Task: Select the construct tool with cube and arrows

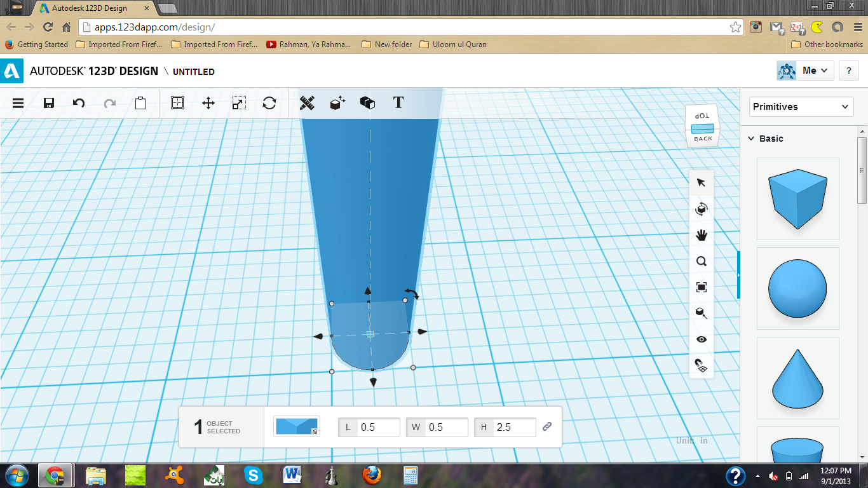Action: pos(337,103)
